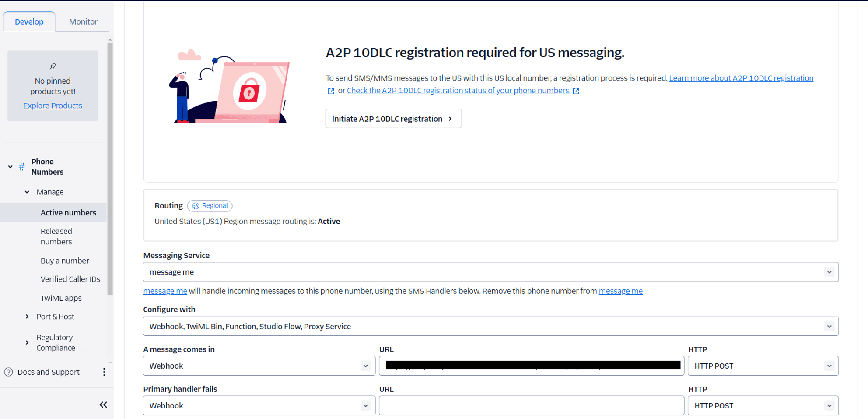Collapse the sidebar using the double-chevron icon
868x419 pixels.
click(103, 405)
